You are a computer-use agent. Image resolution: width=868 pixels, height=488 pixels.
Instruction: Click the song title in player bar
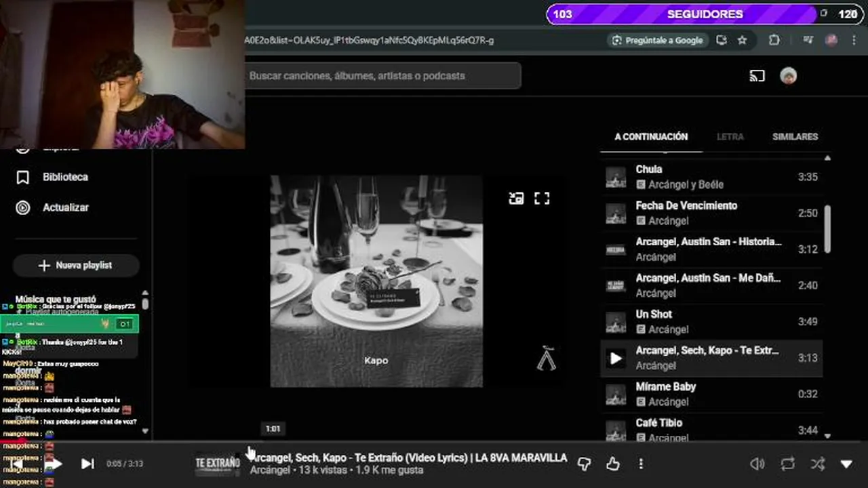coord(408,458)
